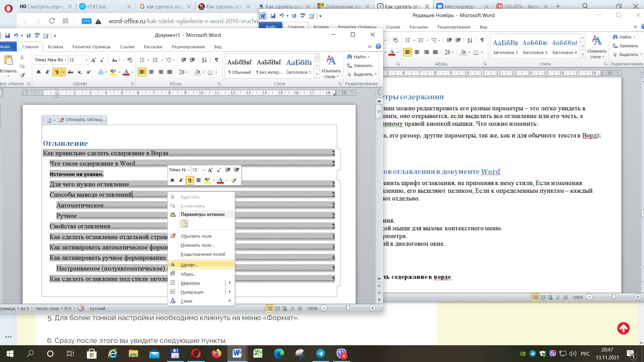Click the text highlight color icon
Viewport: 644px width, 362px height.
pos(112,72)
